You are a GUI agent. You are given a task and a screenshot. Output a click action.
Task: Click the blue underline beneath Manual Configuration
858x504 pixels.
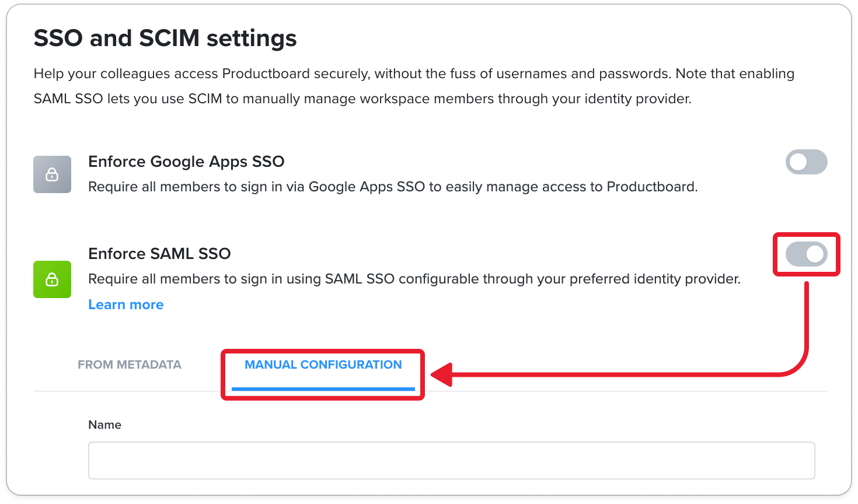coord(323,388)
